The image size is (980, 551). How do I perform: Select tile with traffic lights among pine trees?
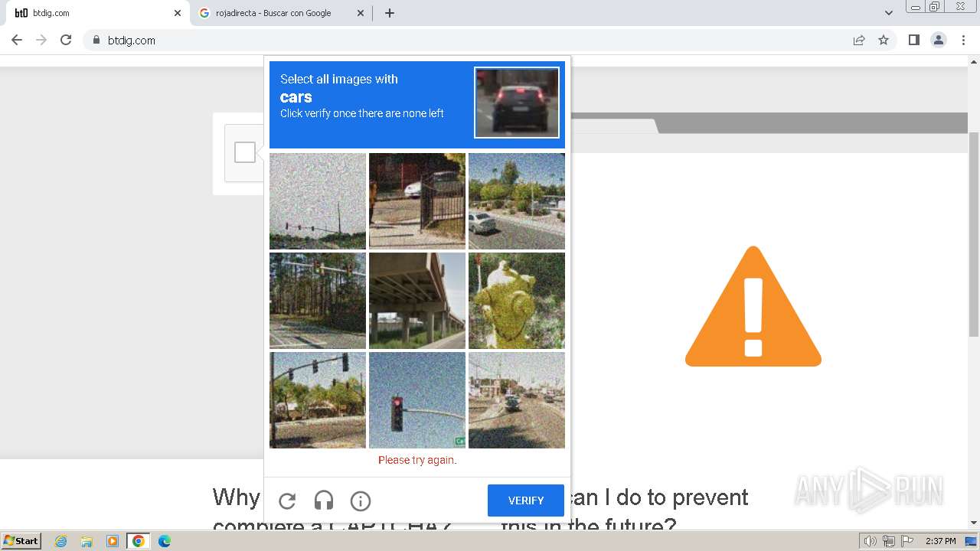(318, 301)
